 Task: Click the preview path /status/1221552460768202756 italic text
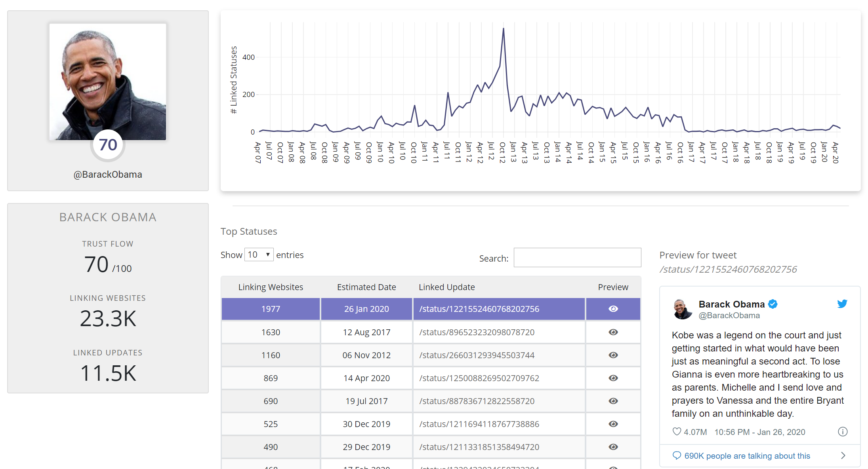click(728, 269)
